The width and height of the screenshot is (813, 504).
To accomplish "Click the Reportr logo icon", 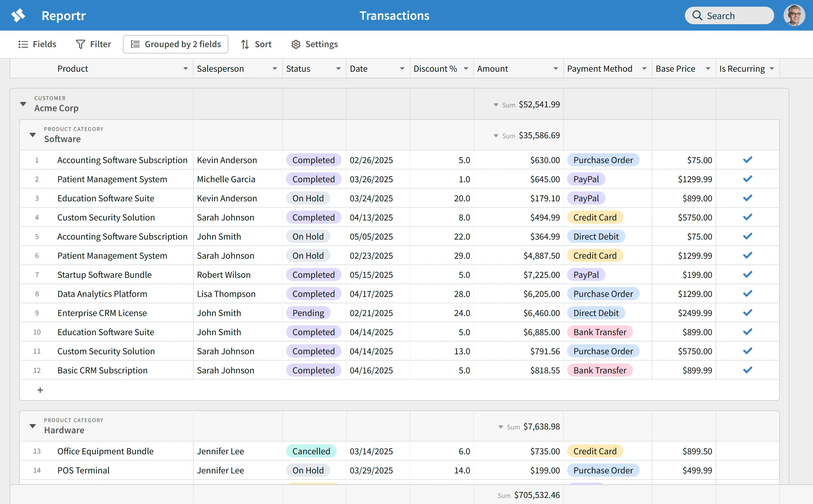I will [x=18, y=15].
